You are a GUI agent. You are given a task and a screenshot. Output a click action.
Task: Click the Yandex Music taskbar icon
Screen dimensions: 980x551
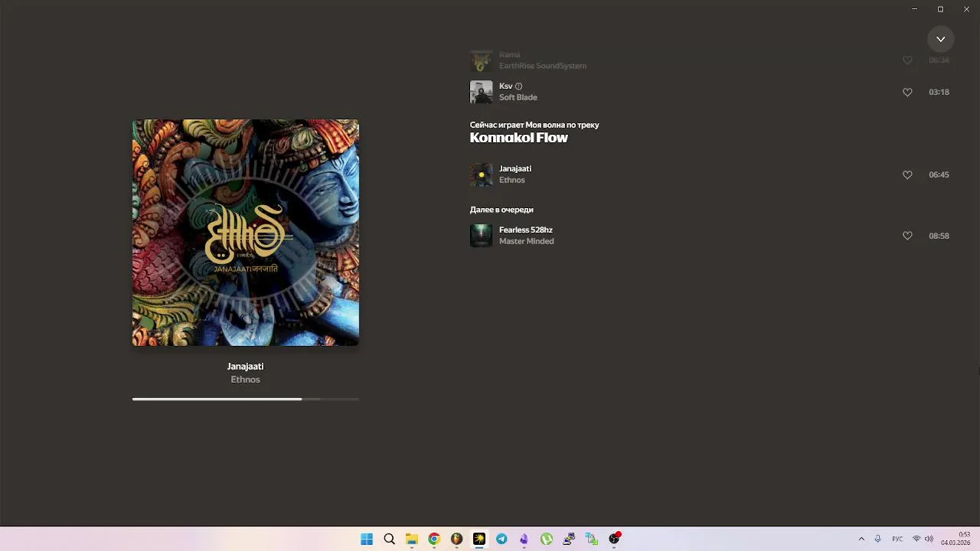(479, 539)
